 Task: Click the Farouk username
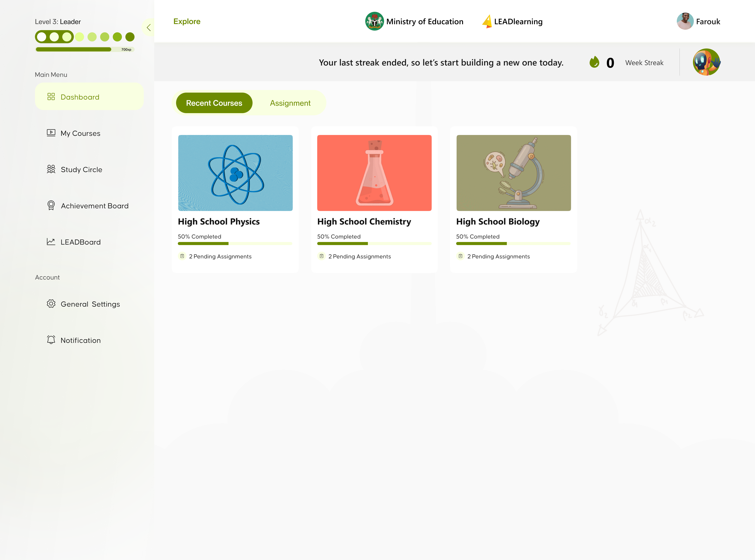pyautogui.click(x=708, y=21)
